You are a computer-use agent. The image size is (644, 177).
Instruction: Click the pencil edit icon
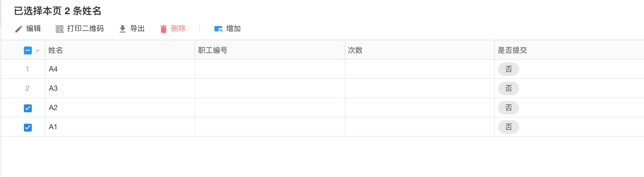(19, 29)
